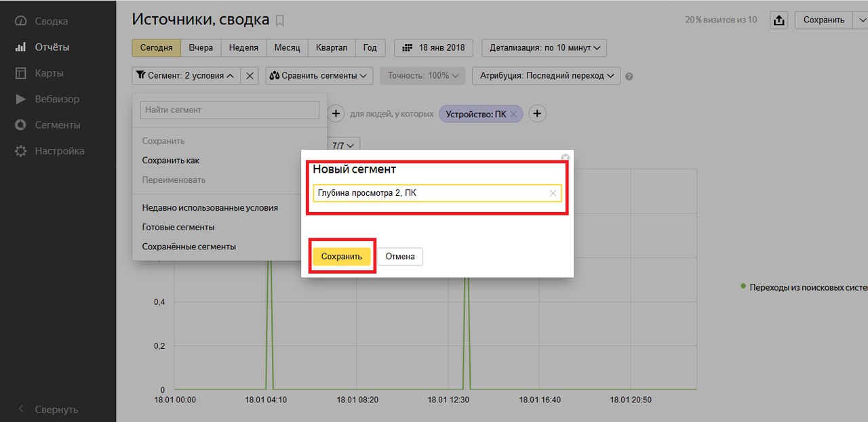Click Отмена in dialog

pos(400,257)
